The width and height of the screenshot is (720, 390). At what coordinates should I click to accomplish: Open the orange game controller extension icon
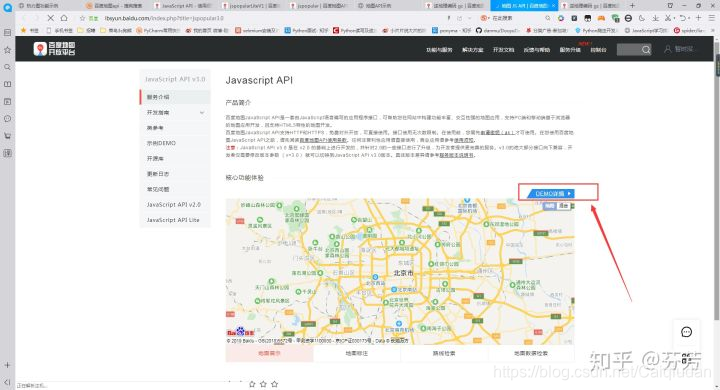[601, 18]
